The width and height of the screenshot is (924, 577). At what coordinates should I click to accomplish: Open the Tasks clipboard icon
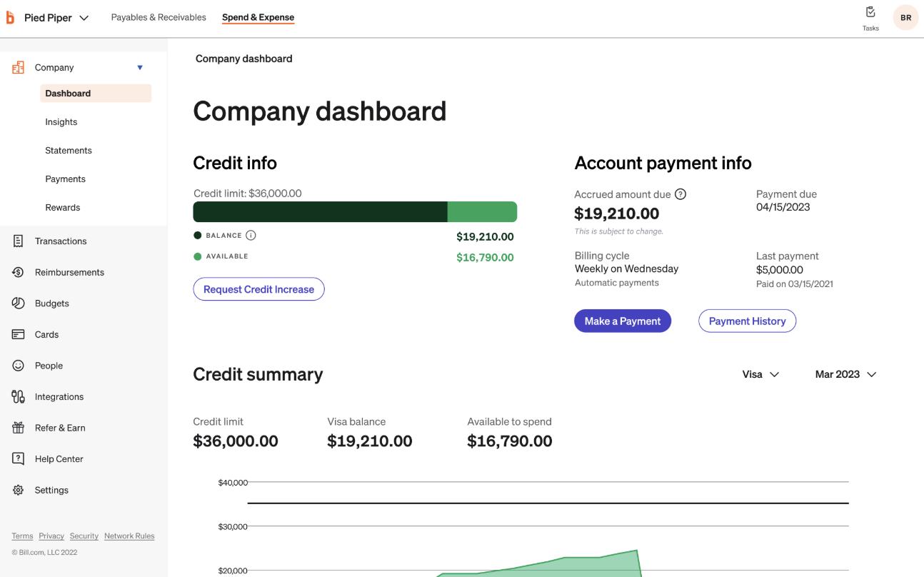(870, 12)
